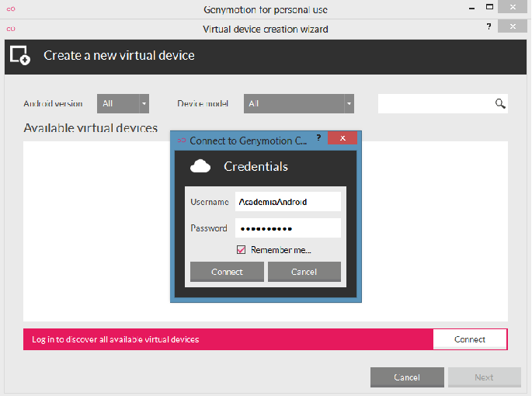
Task: Click the 'Available virtual devices' heading
Action: pyautogui.click(x=91, y=128)
